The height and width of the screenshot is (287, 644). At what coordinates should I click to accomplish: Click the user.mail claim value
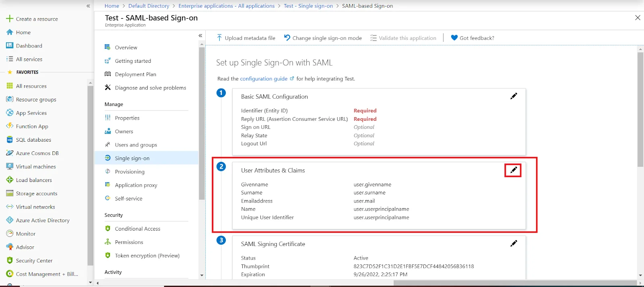tap(364, 201)
